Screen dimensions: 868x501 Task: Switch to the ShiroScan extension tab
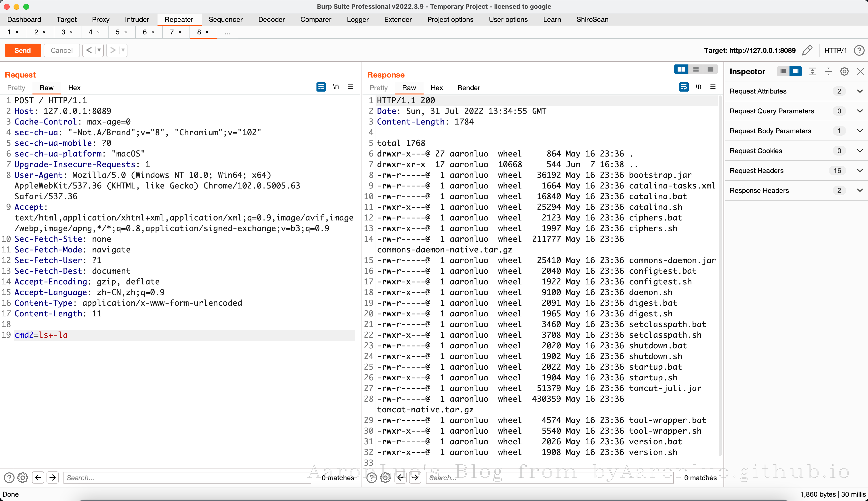[592, 20]
